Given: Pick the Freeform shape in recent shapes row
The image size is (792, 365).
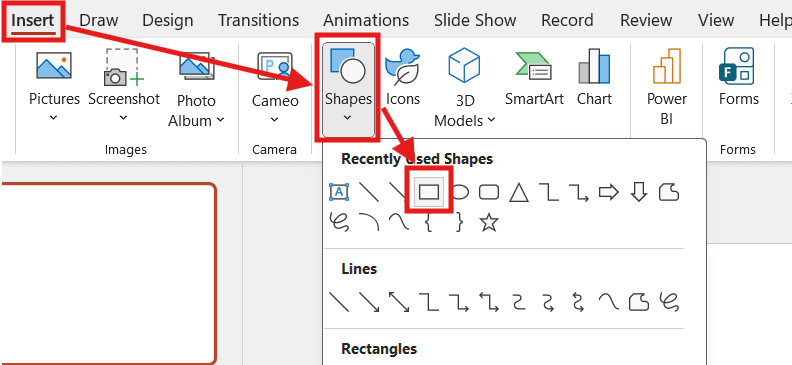Looking at the screenshot, I should click(x=669, y=192).
